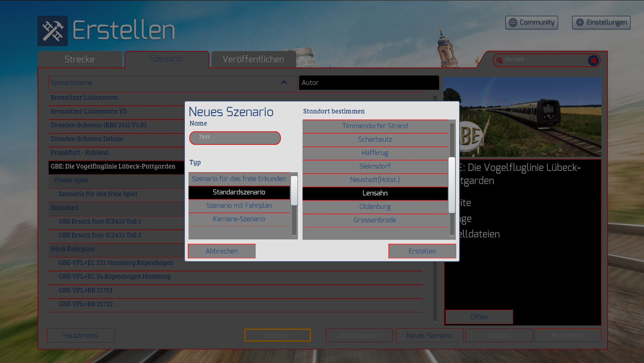Click the magnifier search icon

[499, 60]
